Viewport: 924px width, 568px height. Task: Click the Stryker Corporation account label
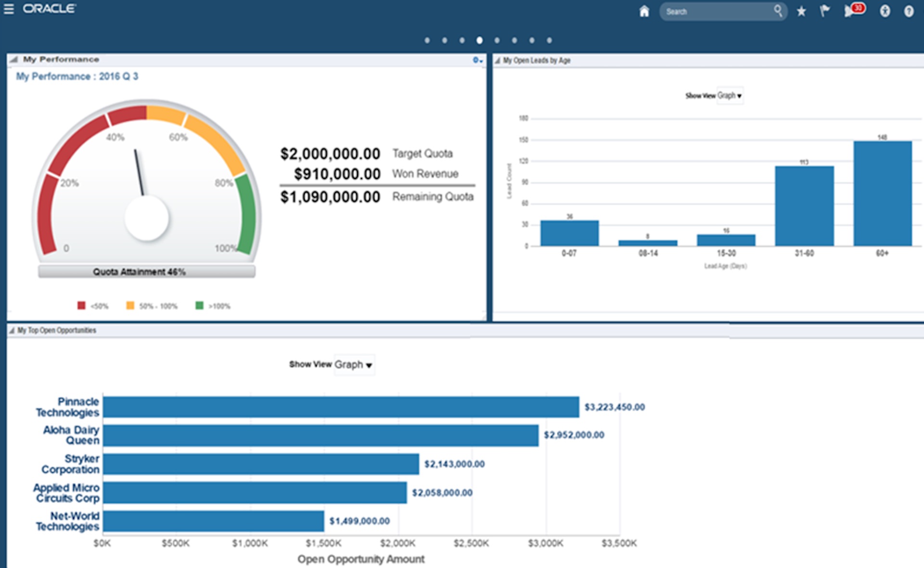(70, 464)
